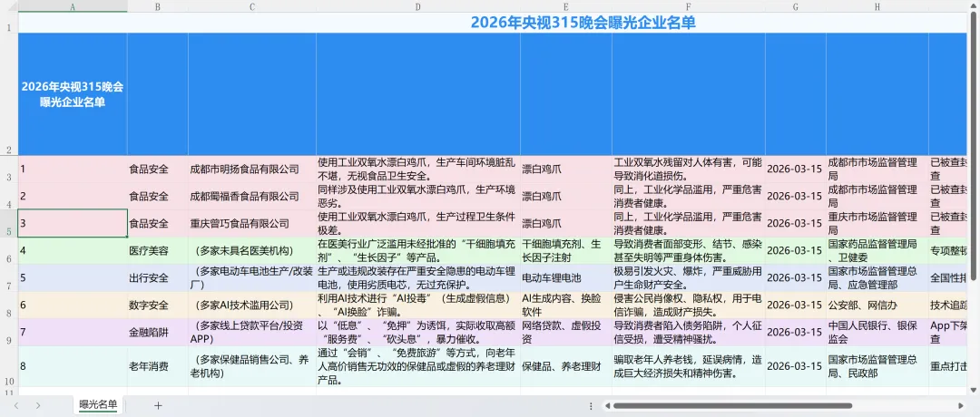Image resolution: width=980 pixels, height=417 pixels.
Task: Select cell 公安部、网信办
Action: [x=877, y=305]
